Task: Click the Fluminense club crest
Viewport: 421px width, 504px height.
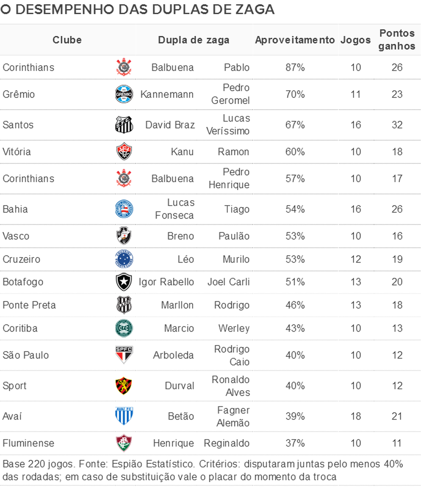Action: pyautogui.click(x=124, y=443)
